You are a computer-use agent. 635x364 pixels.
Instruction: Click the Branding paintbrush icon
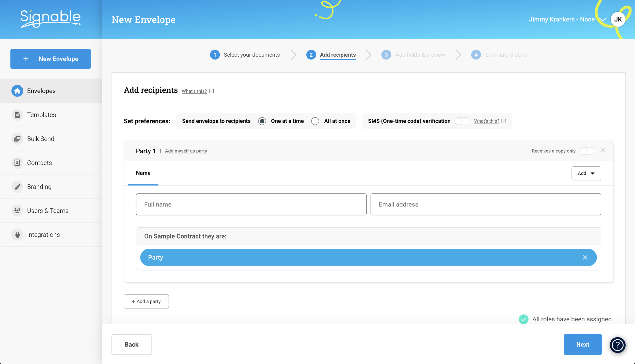point(17,187)
